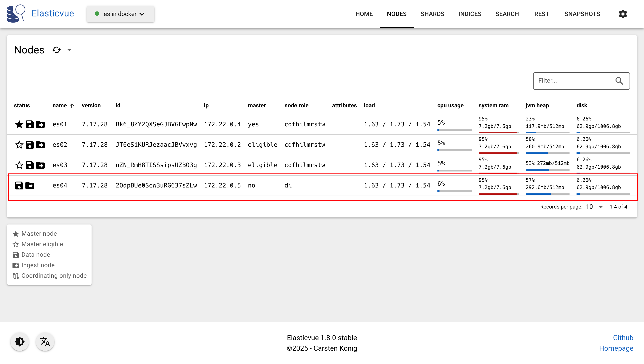Open the SEARCH tab
The width and height of the screenshot is (644, 364).
coord(507,14)
